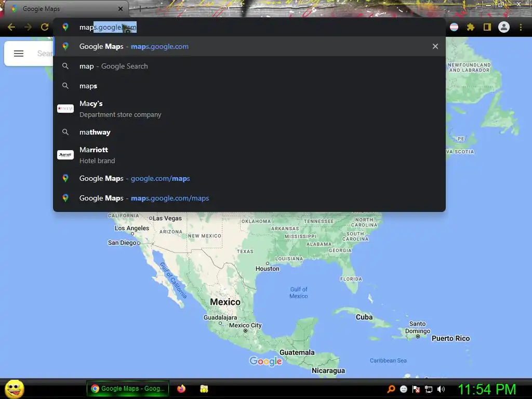532x399 pixels.
Task: Click the GEORGIA state label
Action: tap(340, 250)
